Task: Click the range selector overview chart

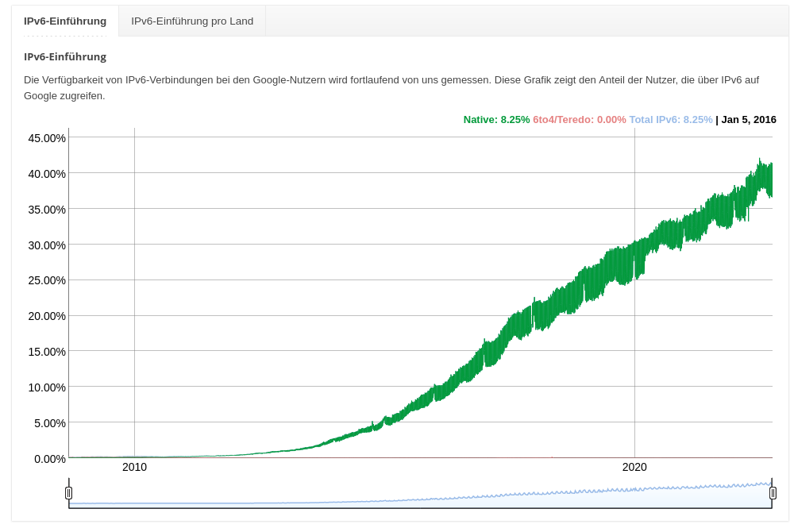Action: click(420, 493)
